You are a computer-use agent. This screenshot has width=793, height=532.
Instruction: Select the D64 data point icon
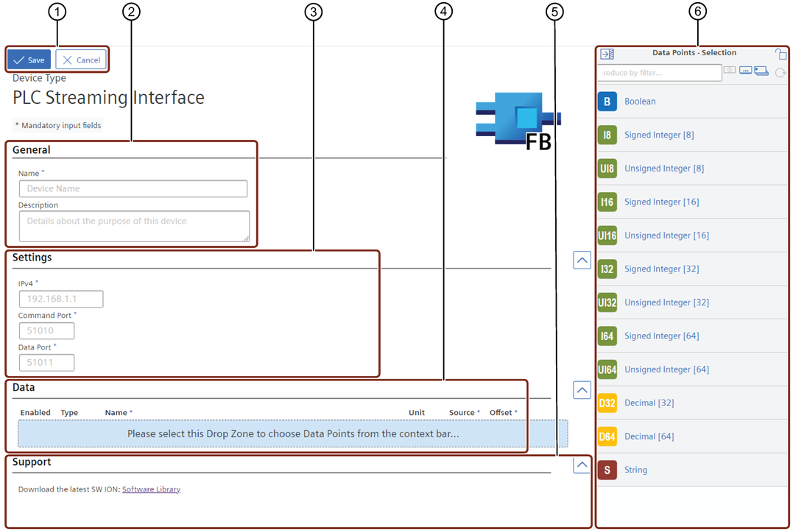(607, 436)
